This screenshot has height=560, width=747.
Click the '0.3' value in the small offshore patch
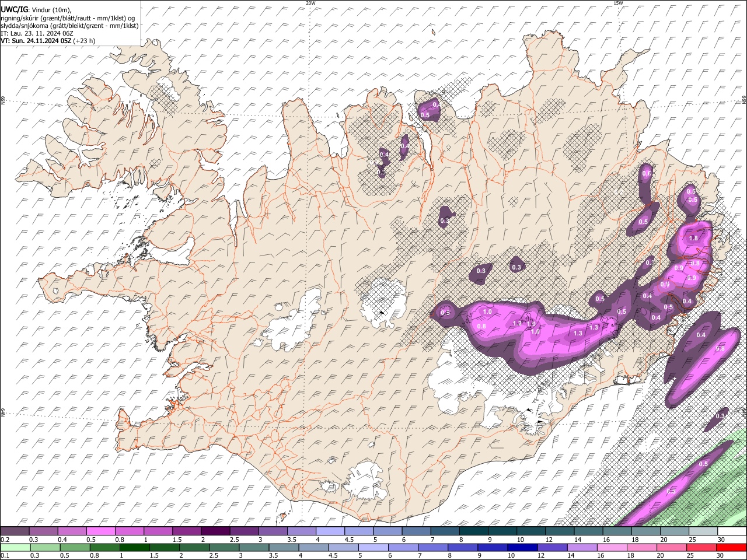click(720, 416)
